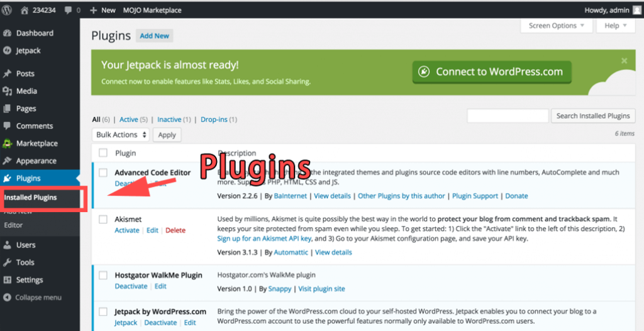Open the Snappy author link
644x331 pixels.
click(x=280, y=289)
